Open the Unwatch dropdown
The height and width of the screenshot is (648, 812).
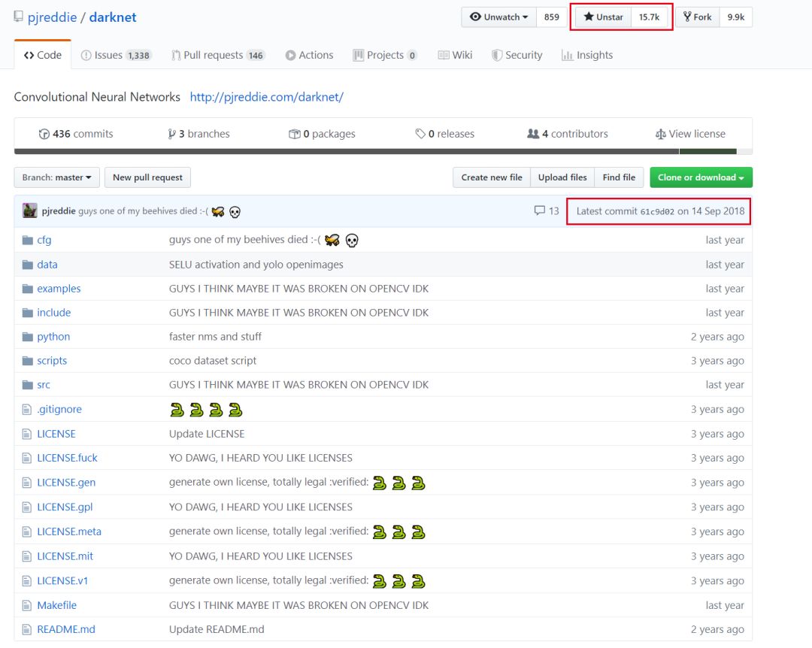498,17
